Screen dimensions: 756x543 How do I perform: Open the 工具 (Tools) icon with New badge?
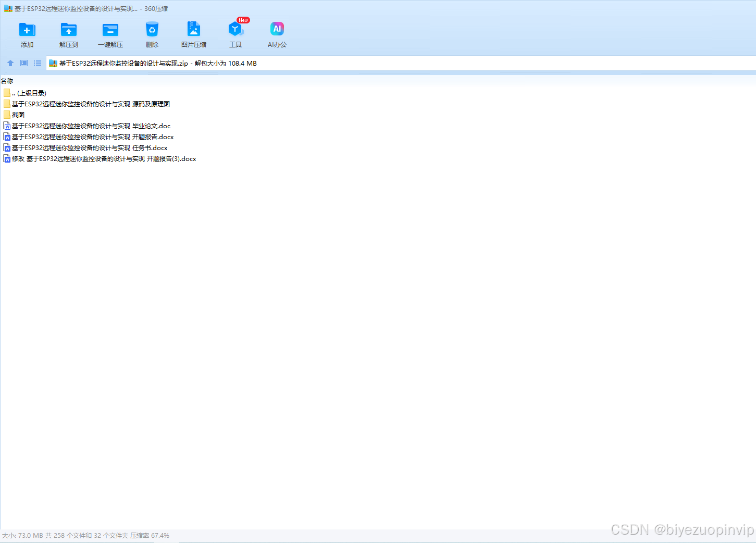[x=236, y=29]
